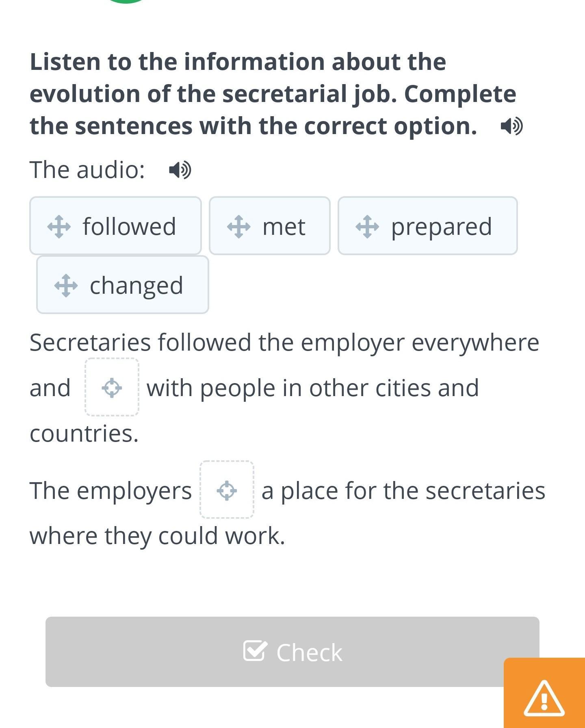Open the orange warning report icon
The height and width of the screenshot is (728, 585).
(544, 698)
